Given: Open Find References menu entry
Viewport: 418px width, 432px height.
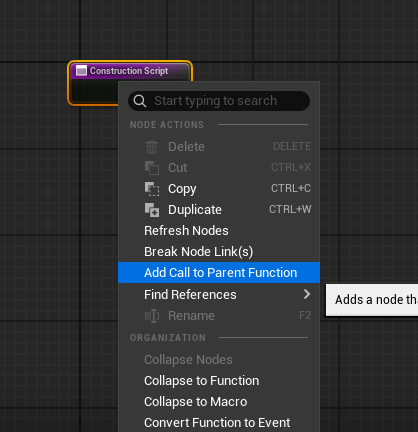Looking at the screenshot, I should pos(219,295).
